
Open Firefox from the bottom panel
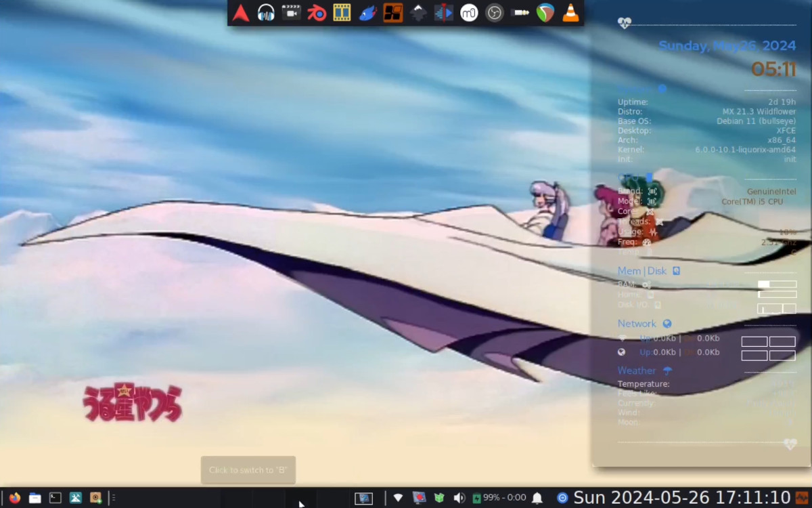pos(15,498)
